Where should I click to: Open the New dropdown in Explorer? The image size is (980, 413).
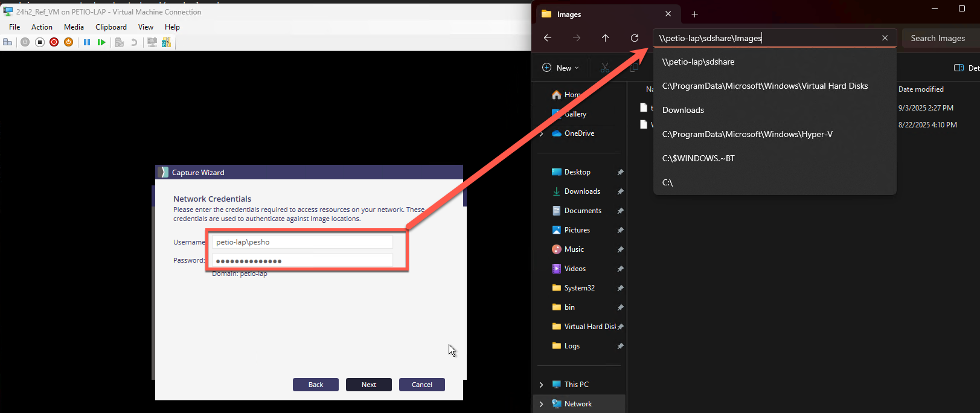pyautogui.click(x=560, y=68)
